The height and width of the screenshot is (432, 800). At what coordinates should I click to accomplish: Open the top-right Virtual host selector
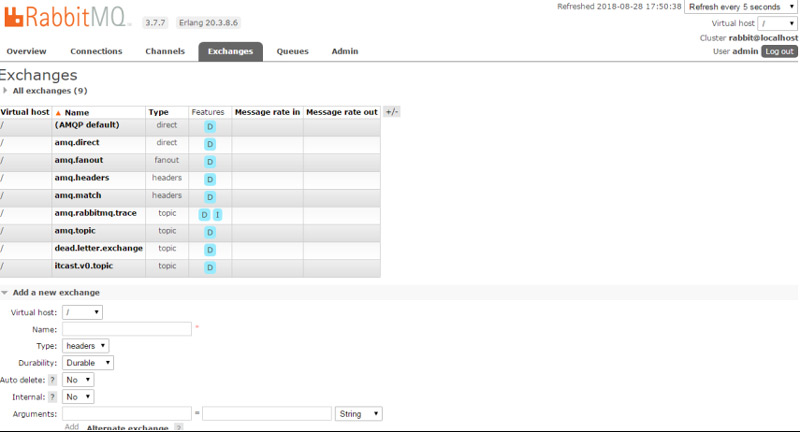point(777,23)
